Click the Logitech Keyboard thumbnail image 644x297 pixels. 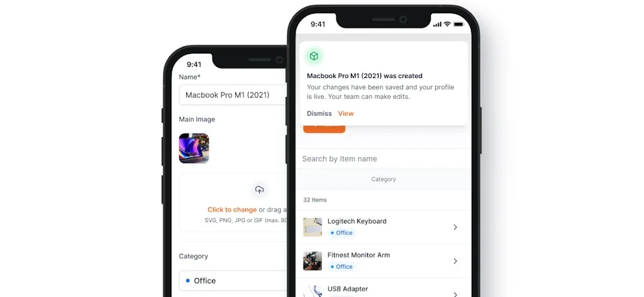click(313, 227)
